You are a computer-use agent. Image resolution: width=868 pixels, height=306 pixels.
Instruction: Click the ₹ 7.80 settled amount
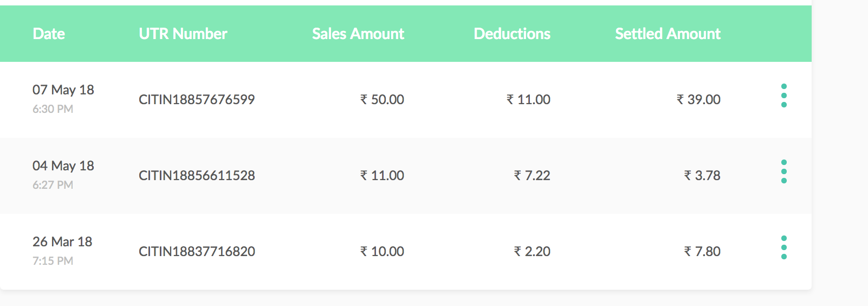click(x=702, y=251)
